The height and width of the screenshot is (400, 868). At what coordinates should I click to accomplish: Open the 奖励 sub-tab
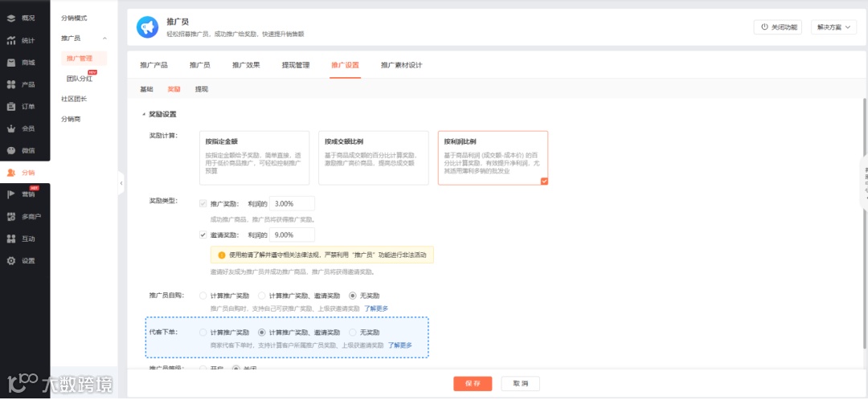pos(174,89)
